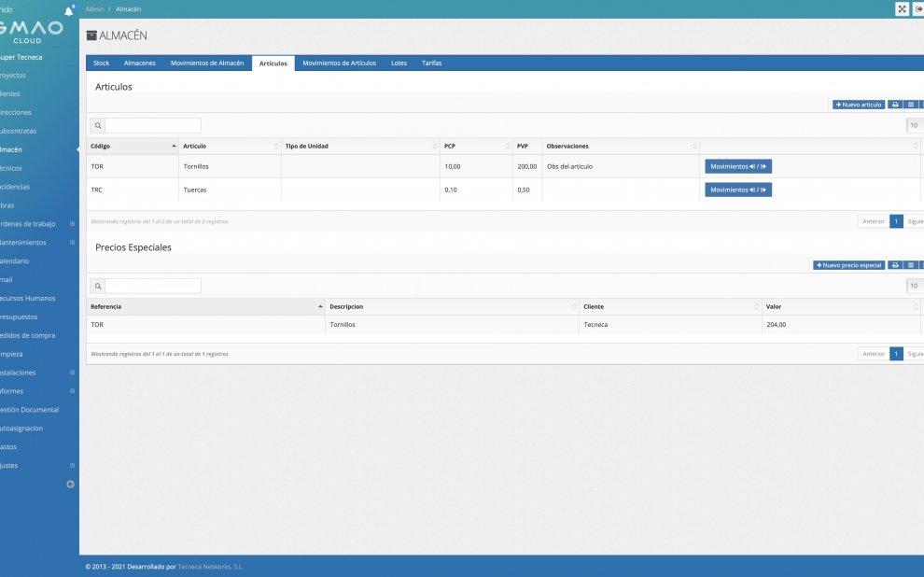Sort special prices by Cliente column

(x=668, y=306)
